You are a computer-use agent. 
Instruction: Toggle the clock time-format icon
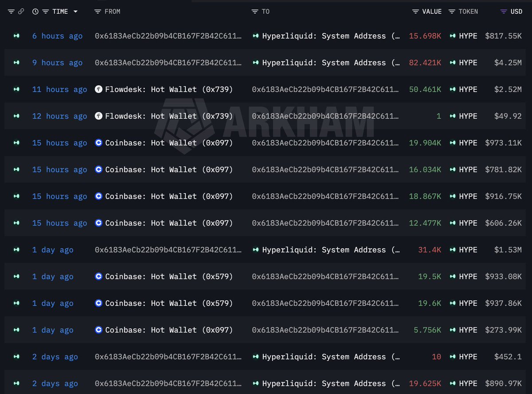(35, 12)
